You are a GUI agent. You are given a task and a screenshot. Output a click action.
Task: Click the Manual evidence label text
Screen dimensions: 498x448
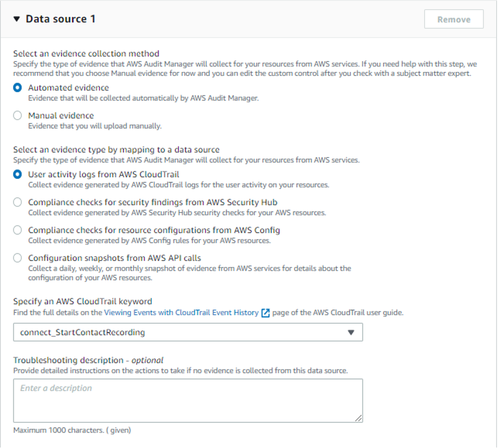(61, 115)
